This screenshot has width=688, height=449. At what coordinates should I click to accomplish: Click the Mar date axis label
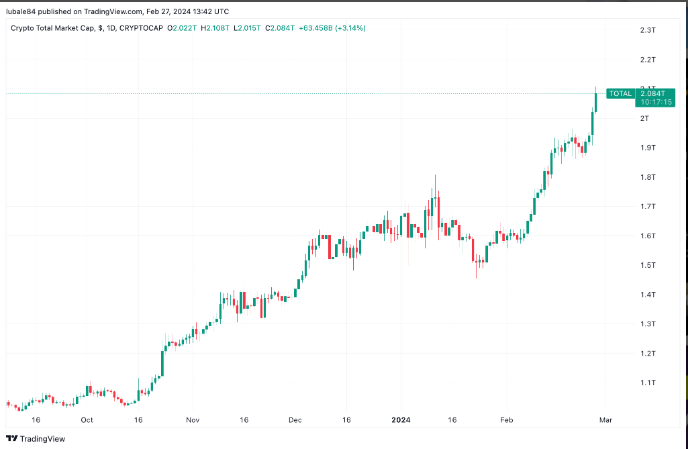[x=606, y=420]
